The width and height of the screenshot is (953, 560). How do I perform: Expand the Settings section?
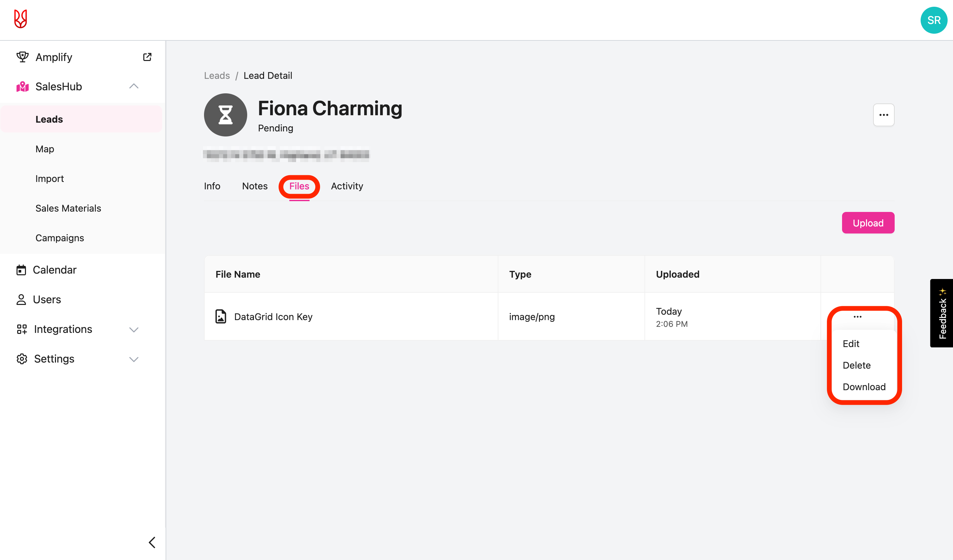[134, 359]
